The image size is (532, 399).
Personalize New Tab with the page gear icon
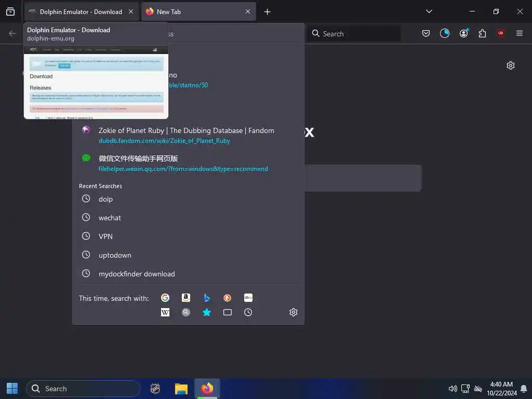coord(511,65)
